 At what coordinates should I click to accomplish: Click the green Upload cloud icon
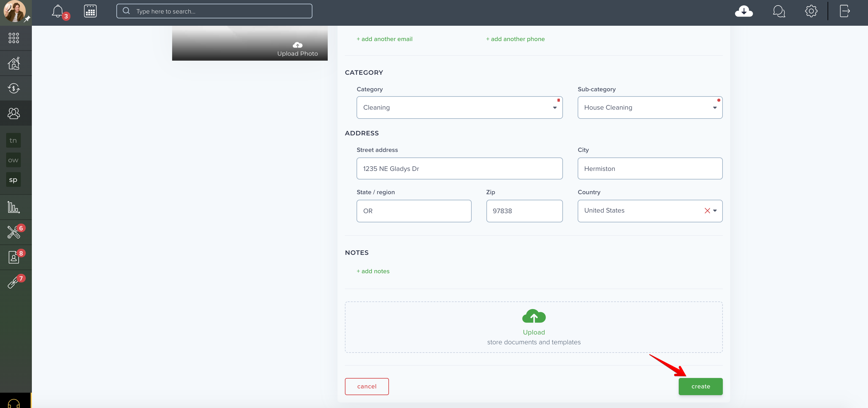click(x=534, y=316)
